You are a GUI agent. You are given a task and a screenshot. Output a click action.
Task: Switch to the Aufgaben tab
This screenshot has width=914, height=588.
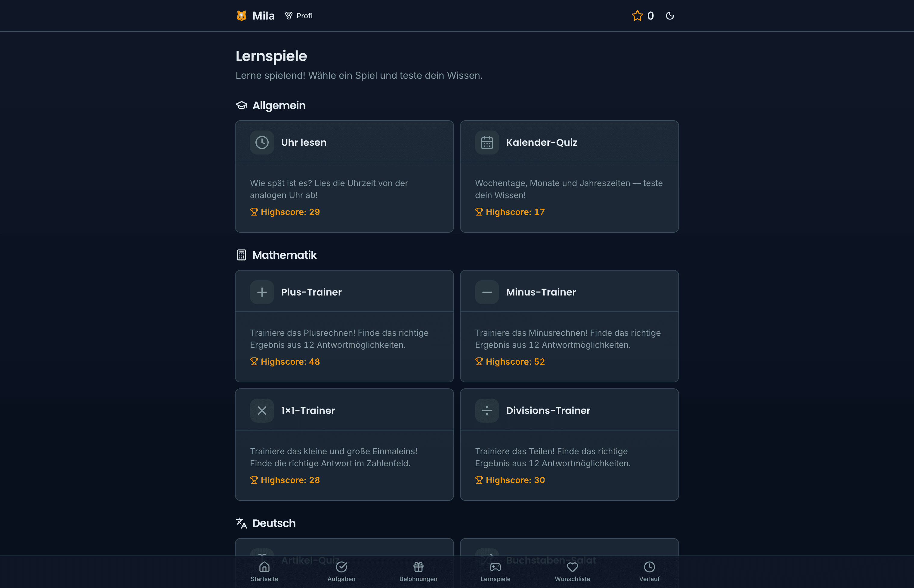pyautogui.click(x=341, y=571)
